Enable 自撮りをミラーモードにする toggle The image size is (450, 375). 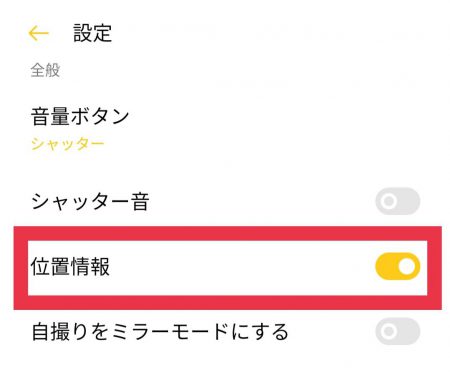pos(398,331)
